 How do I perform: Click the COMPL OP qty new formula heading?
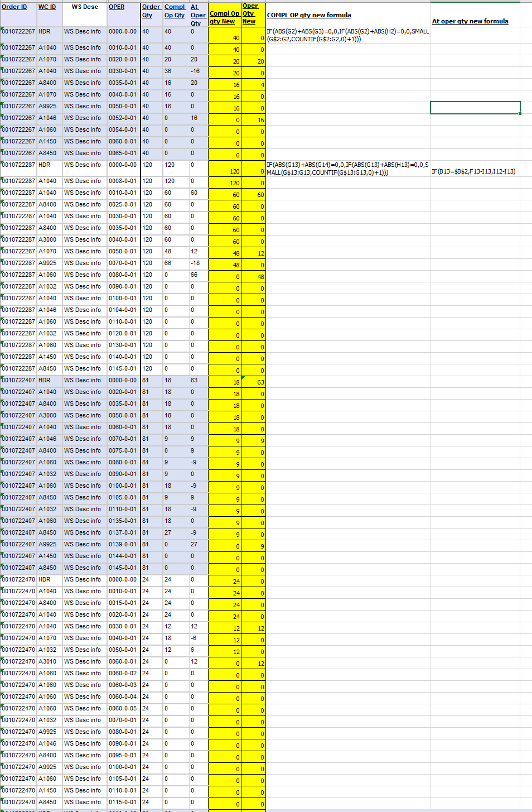[x=309, y=15]
